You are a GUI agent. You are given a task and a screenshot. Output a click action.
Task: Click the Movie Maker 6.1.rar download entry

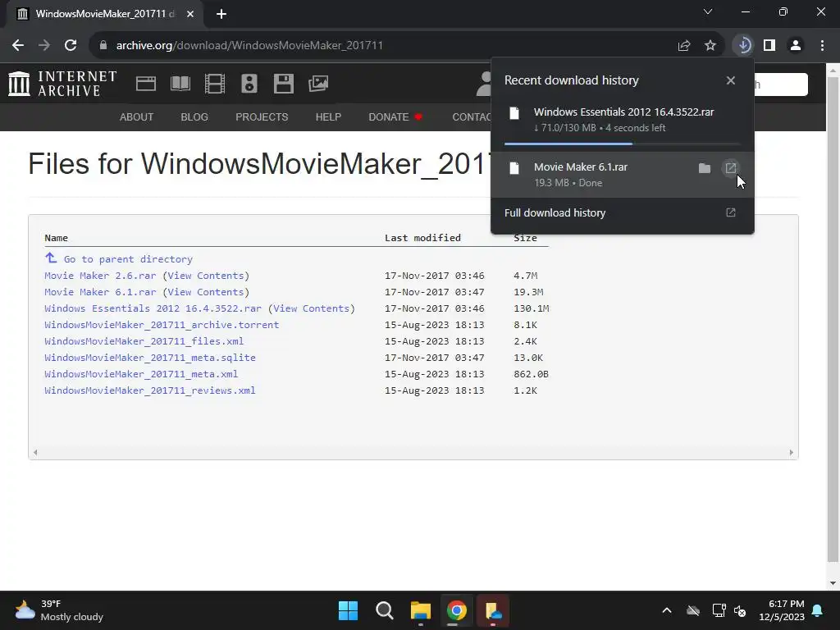[623, 175]
